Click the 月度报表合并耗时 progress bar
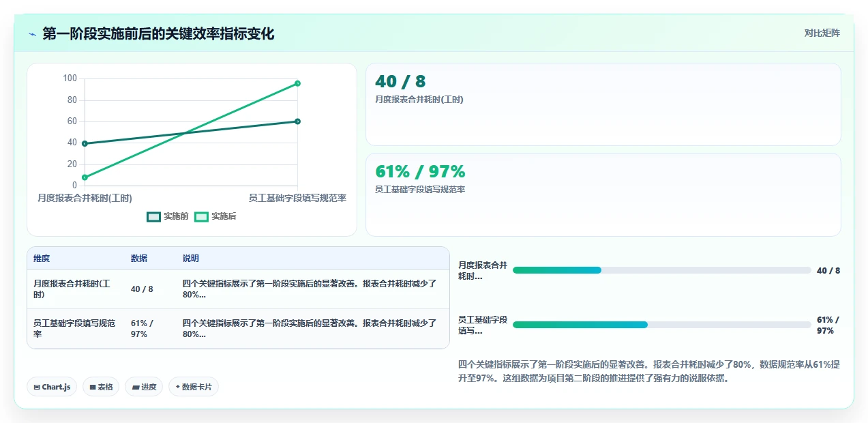Screen dimensions: 868x423 661,270
